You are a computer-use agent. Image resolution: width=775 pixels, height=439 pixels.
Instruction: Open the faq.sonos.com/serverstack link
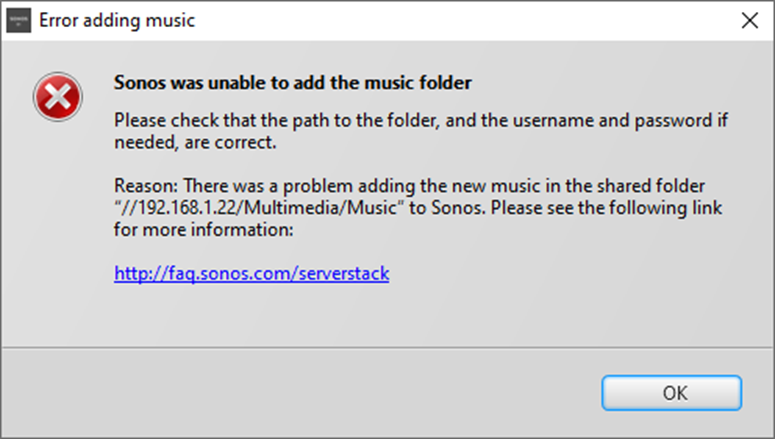tap(252, 273)
